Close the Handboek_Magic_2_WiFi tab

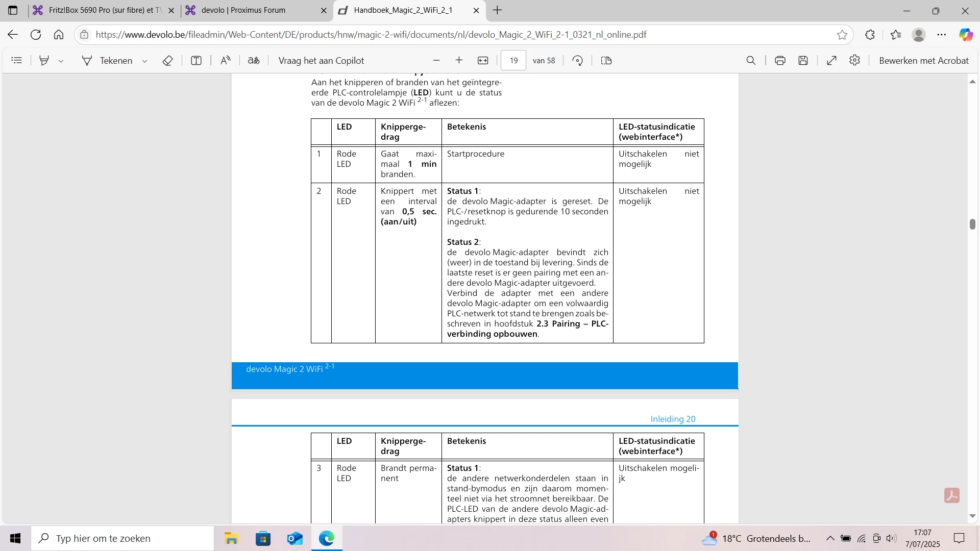[x=476, y=10]
